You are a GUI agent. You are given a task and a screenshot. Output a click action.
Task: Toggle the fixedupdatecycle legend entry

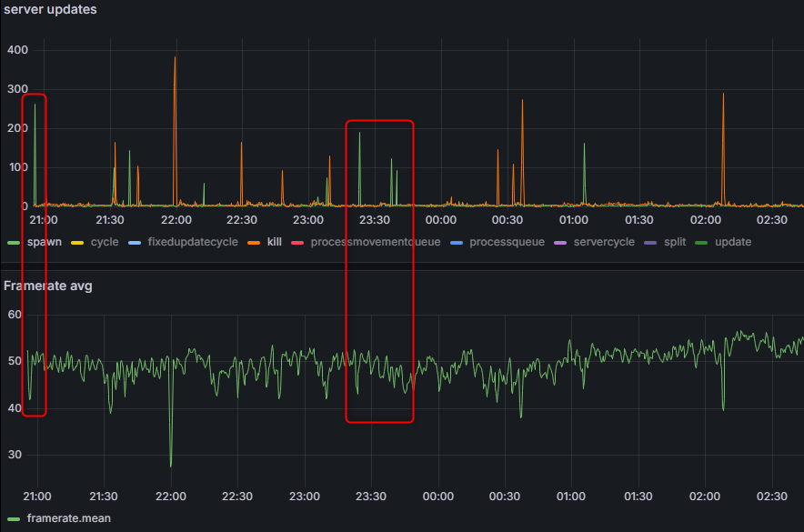pyautogui.click(x=192, y=242)
